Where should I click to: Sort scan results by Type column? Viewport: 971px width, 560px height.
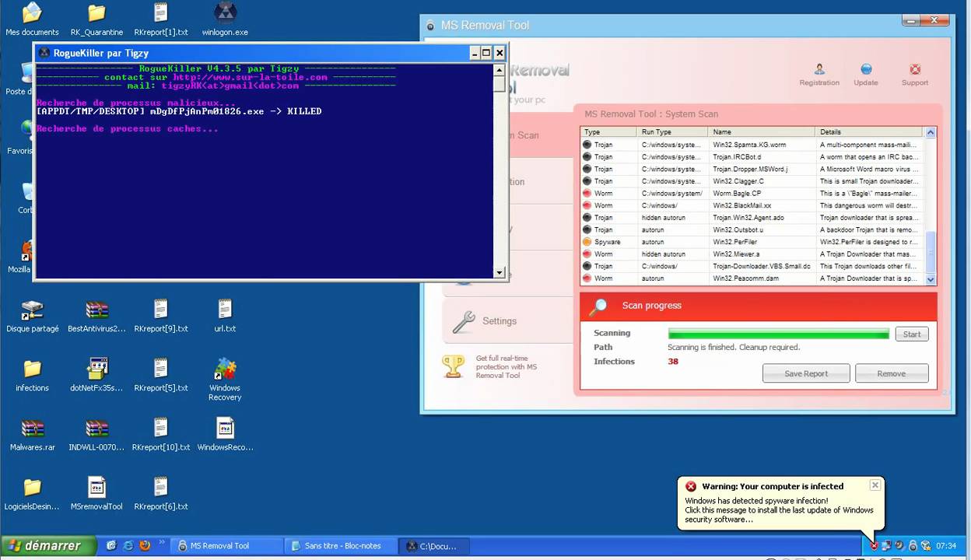tap(608, 132)
